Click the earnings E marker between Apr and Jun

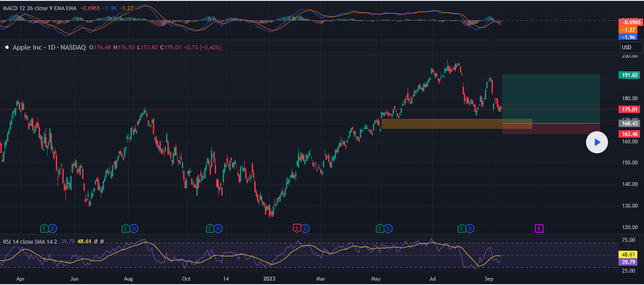44,228
